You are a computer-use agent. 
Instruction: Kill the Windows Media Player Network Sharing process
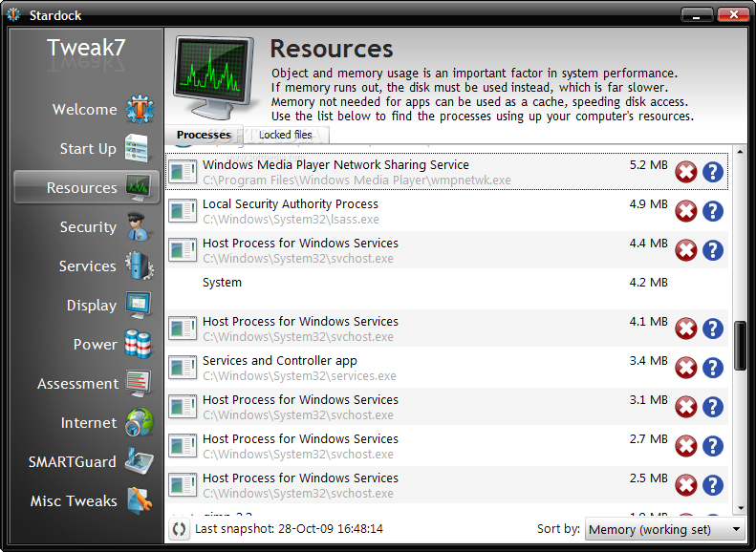point(685,172)
